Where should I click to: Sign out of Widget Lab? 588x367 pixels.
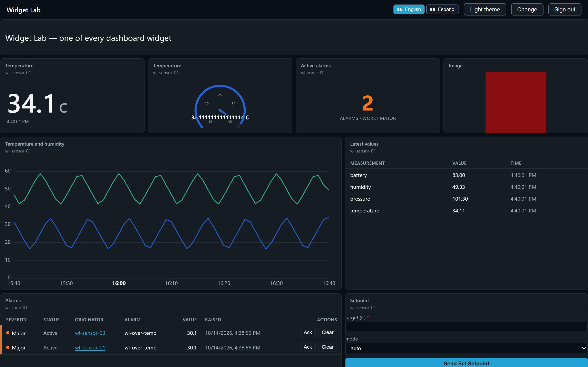565,9
